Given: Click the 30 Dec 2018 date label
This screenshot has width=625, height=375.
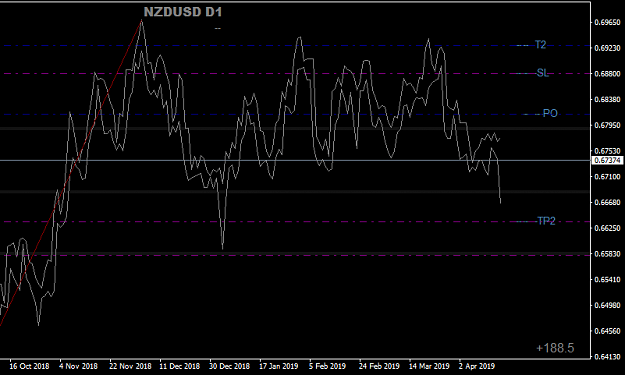Looking at the screenshot, I should click(230, 366).
